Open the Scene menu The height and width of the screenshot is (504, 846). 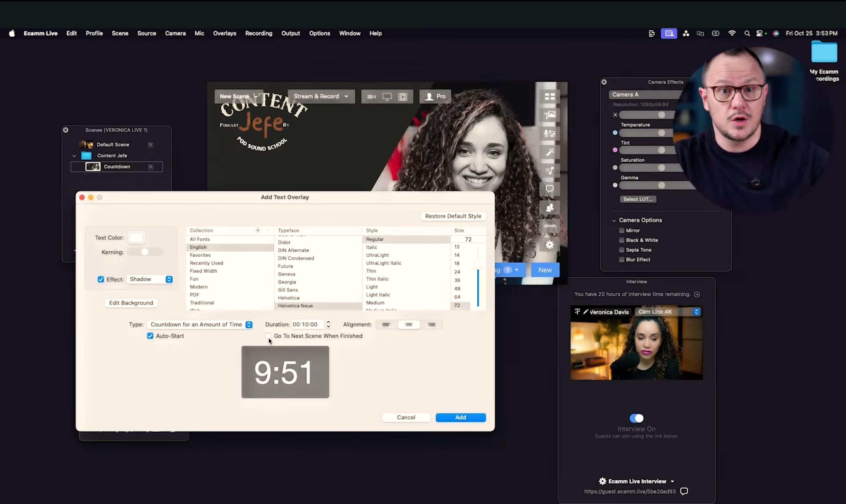[120, 33]
